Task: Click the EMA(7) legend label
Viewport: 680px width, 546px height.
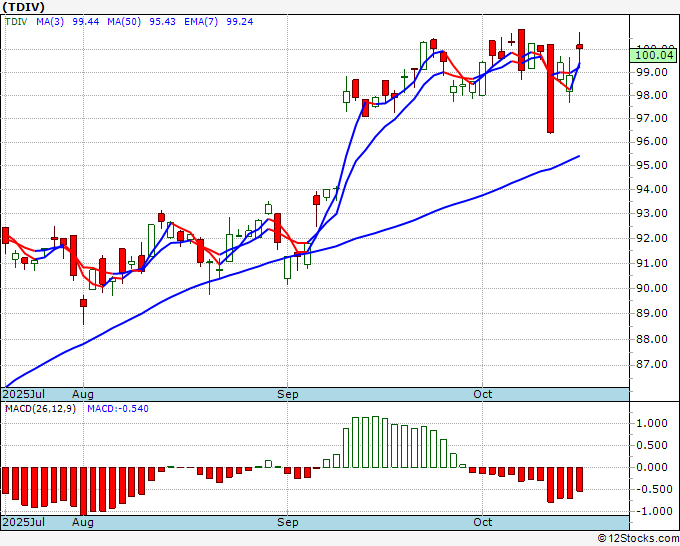Action: coord(201,22)
